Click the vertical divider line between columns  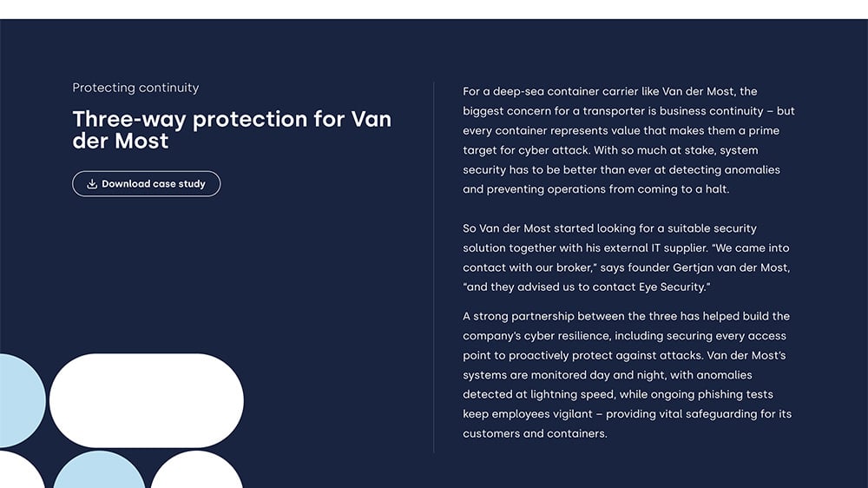tap(434, 267)
